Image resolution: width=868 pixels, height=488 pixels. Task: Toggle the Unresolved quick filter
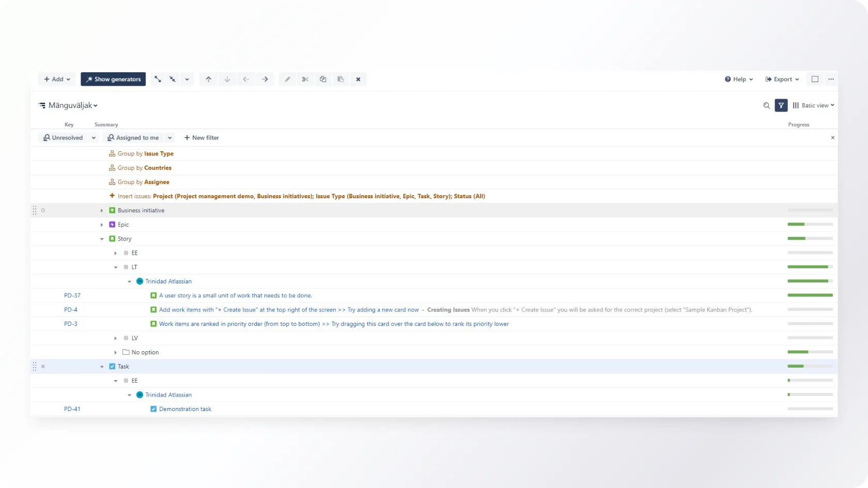point(63,138)
